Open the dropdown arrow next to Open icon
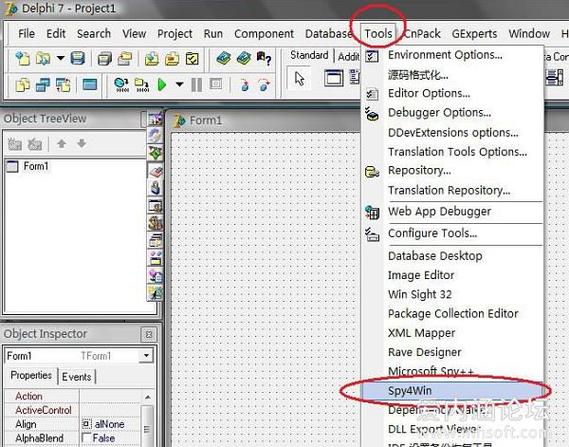This screenshot has height=447, width=569. [x=61, y=58]
